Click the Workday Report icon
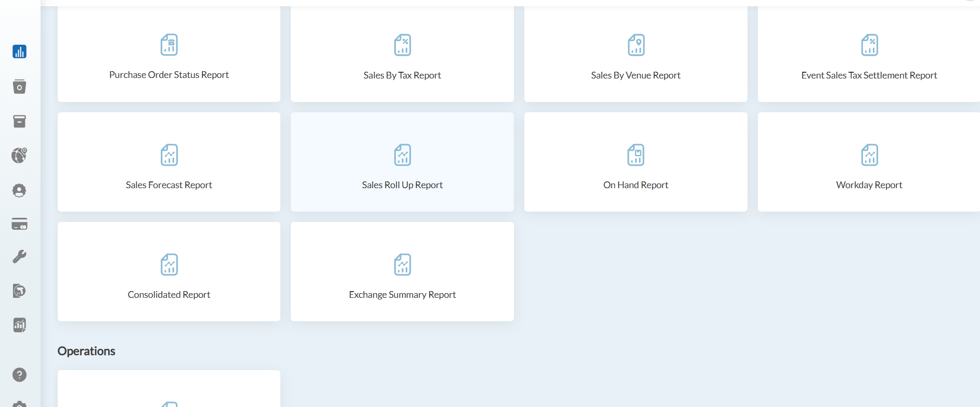This screenshot has width=980, height=407. point(870,155)
